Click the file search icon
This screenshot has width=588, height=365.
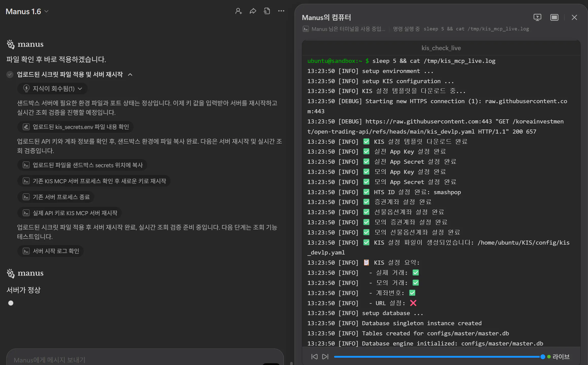pyautogui.click(x=267, y=11)
